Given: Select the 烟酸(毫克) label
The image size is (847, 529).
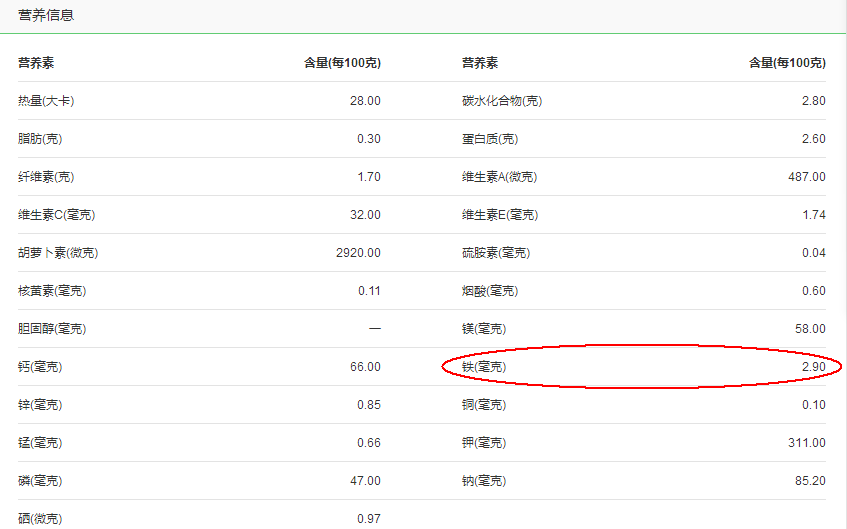Looking at the screenshot, I should [490, 291].
